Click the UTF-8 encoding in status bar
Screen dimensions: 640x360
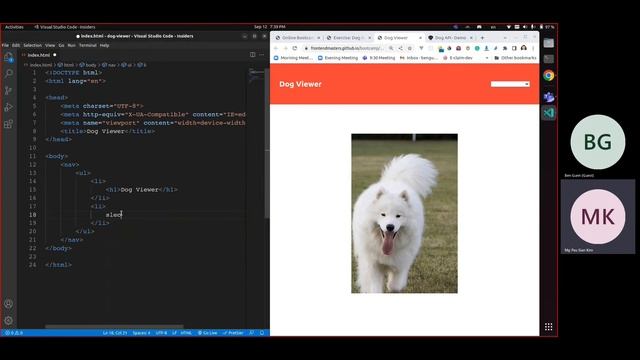[x=161, y=333]
